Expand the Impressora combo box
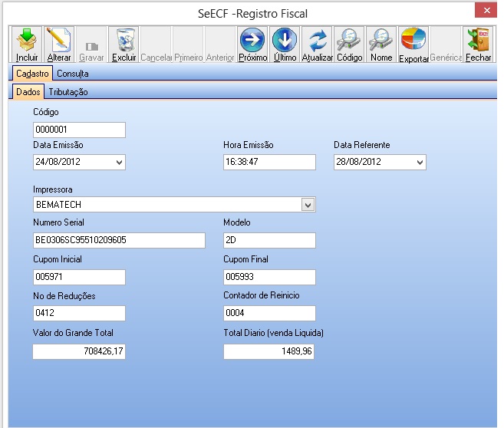The image size is (504, 428). (308, 205)
